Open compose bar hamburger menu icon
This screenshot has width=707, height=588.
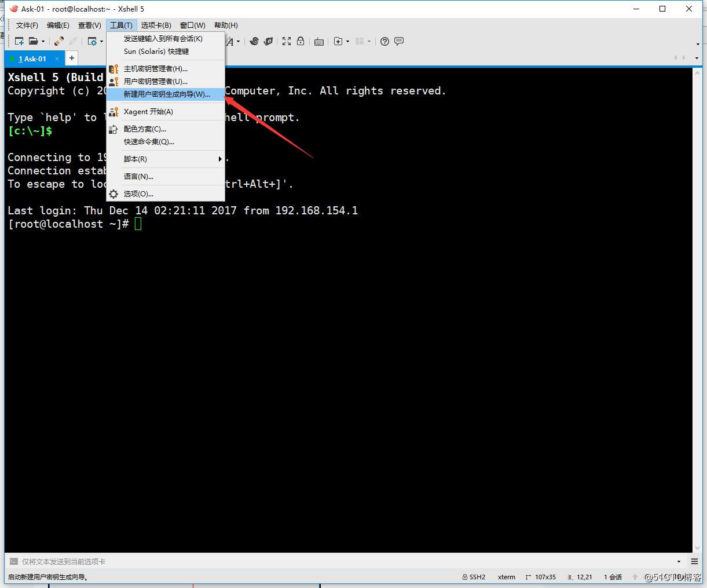(x=694, y=561)
